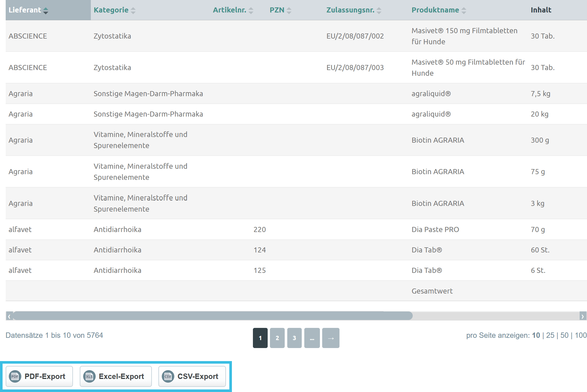Click Biotin AGRARIA in the 300 g row
The height and width of the screenshot is (392, 587).
(438, 140)
